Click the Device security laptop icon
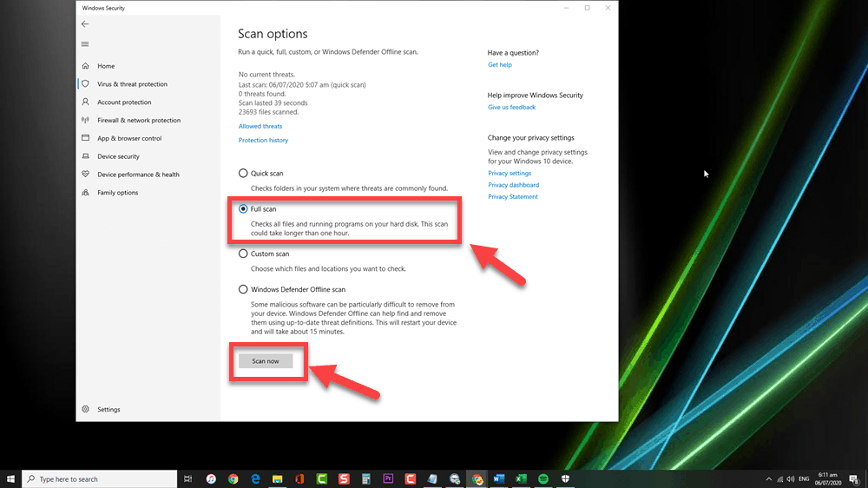The width and height of the screenshot is (868, 488). tap(85, 156)
